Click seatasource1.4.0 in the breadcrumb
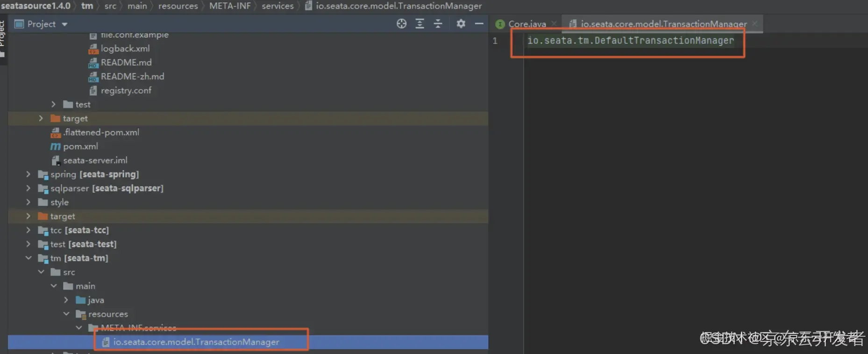868x354 pixels. [36, 6]
